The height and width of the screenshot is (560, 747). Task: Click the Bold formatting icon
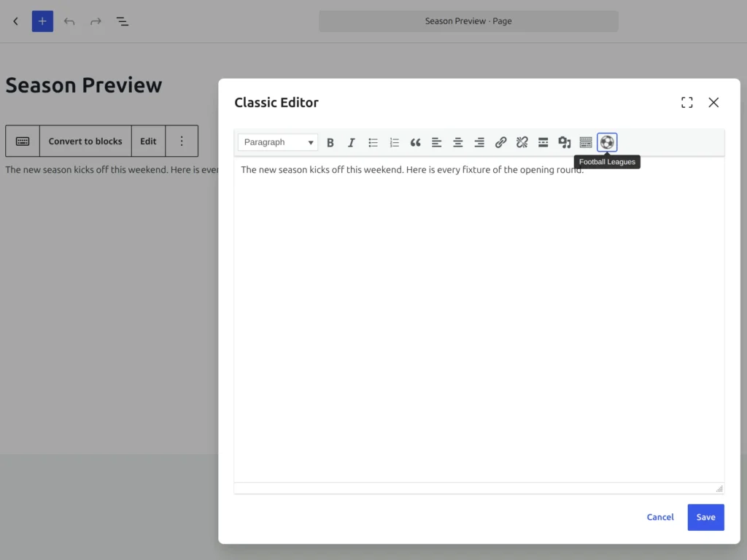[330, 142]
